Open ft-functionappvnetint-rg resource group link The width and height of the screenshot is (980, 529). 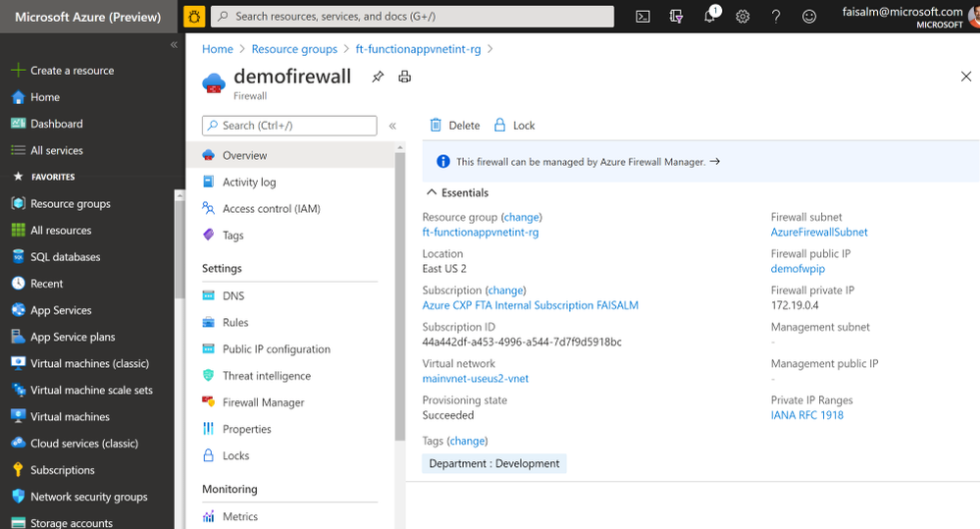480,232
